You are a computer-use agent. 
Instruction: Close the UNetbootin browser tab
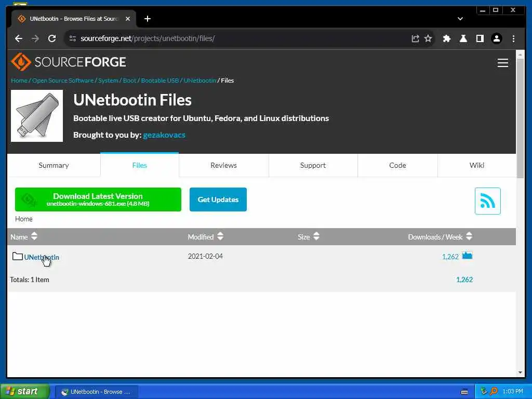click(x=128, y=19)
